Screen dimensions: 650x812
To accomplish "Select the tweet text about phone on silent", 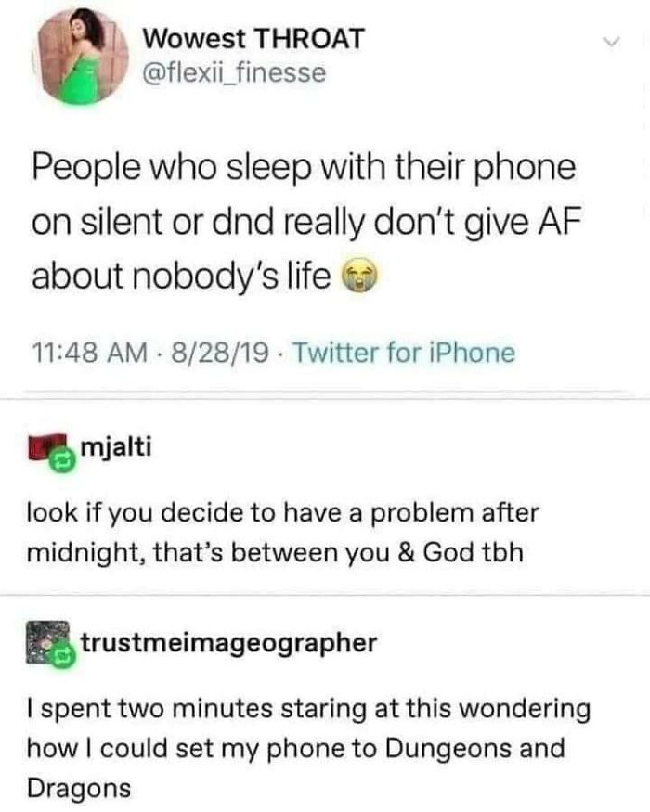I will point(306,222).
